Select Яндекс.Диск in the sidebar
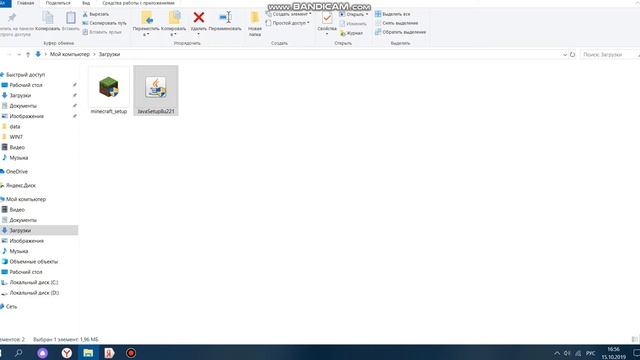This screenshot has width=640, height=360. (x=20, y=185)
